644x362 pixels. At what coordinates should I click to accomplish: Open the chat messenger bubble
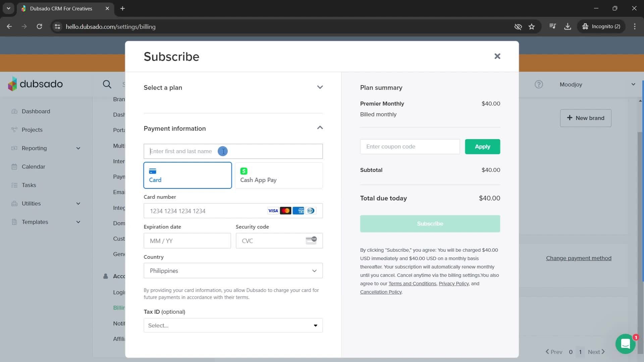pos(625,344)
